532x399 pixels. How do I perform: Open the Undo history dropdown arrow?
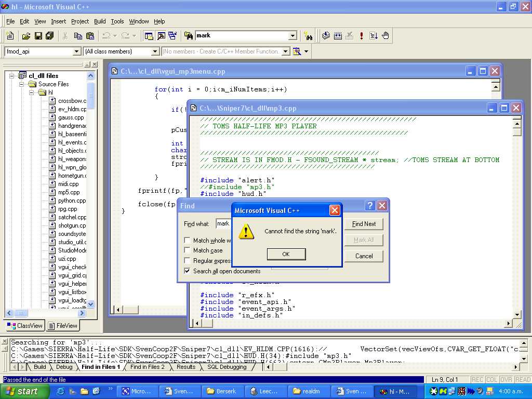coord(115,36)
